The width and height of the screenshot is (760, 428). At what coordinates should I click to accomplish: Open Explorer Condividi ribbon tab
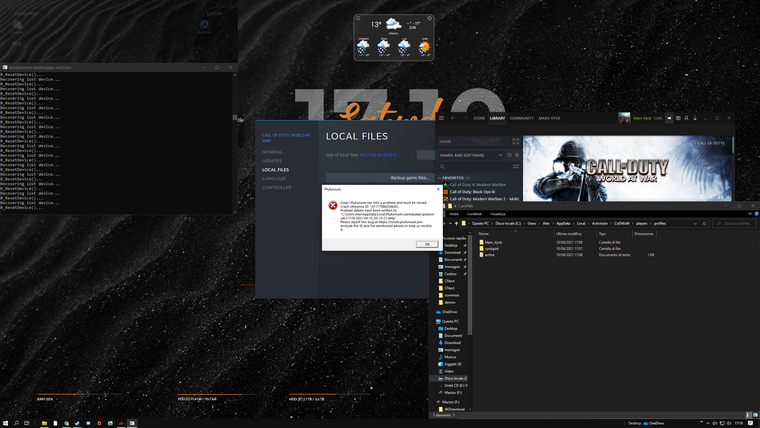(x=474, y=214)
